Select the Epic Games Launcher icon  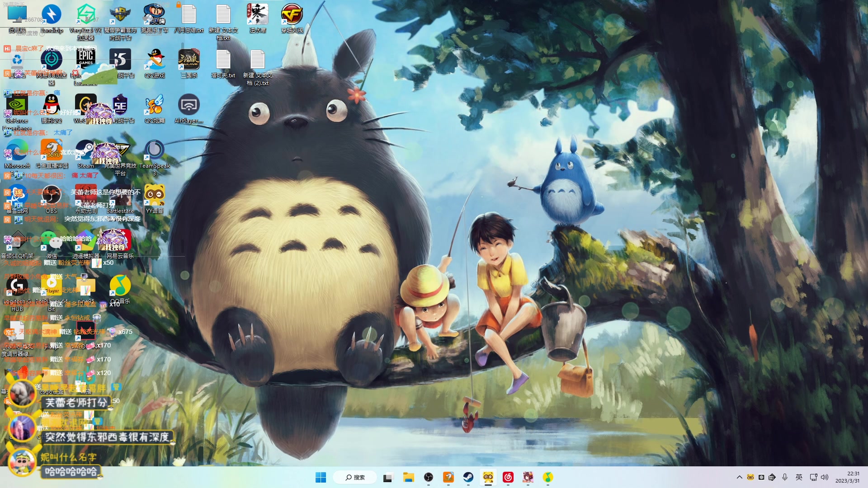85,67
